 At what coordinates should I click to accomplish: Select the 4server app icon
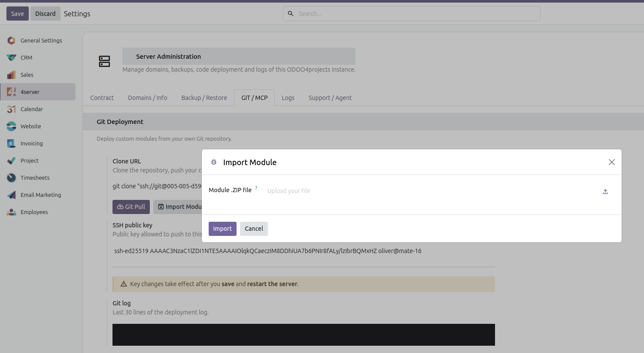click(x=12, y=92)
